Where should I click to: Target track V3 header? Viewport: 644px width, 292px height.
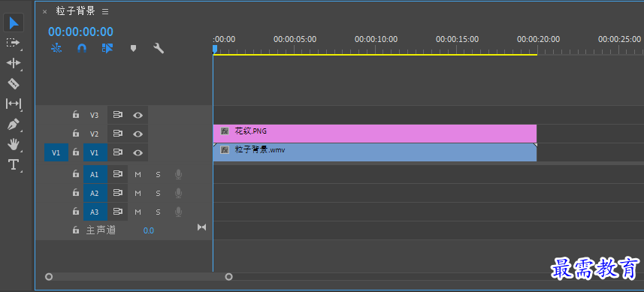95,116
